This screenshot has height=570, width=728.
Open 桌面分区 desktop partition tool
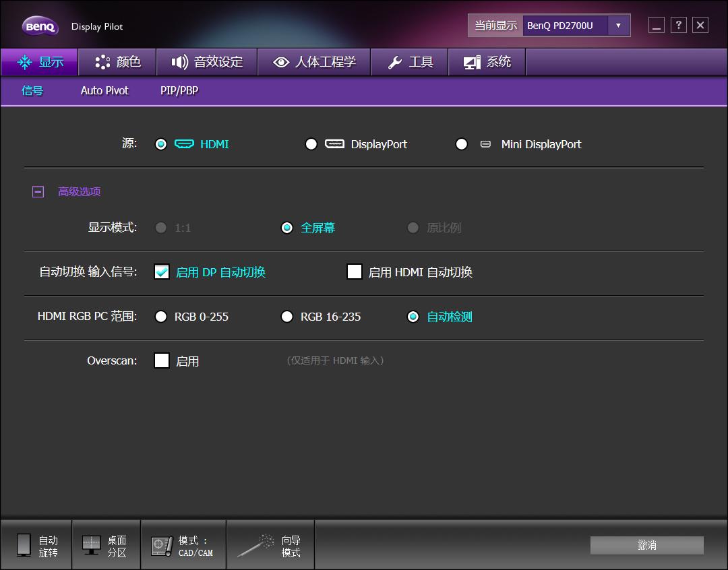(x=92, y=545)
